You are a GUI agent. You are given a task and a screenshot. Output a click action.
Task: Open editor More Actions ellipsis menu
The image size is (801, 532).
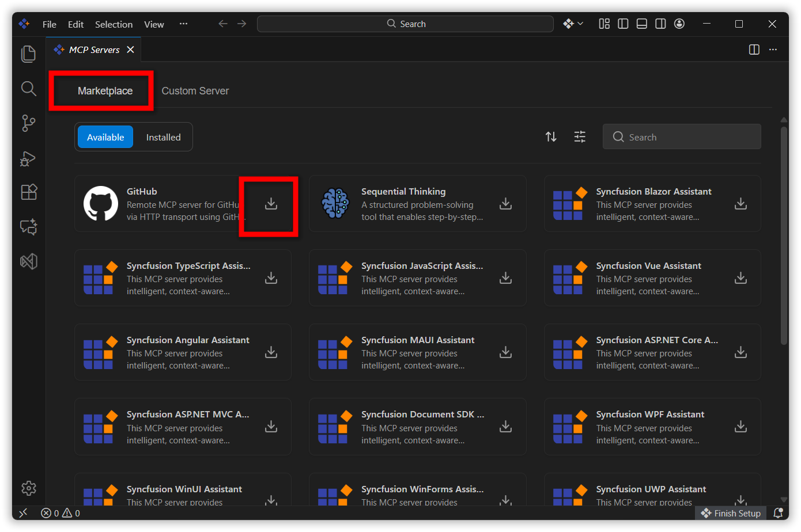coord(773,50)
